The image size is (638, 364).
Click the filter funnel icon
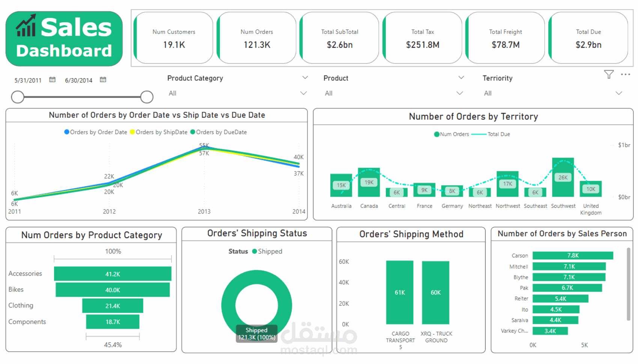(609, 74)
